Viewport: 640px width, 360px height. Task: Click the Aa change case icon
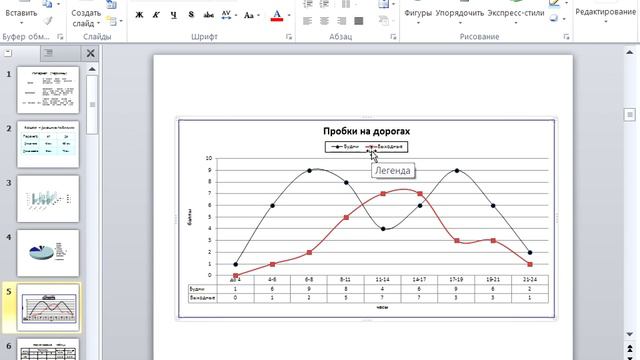[x=248, y=15]
